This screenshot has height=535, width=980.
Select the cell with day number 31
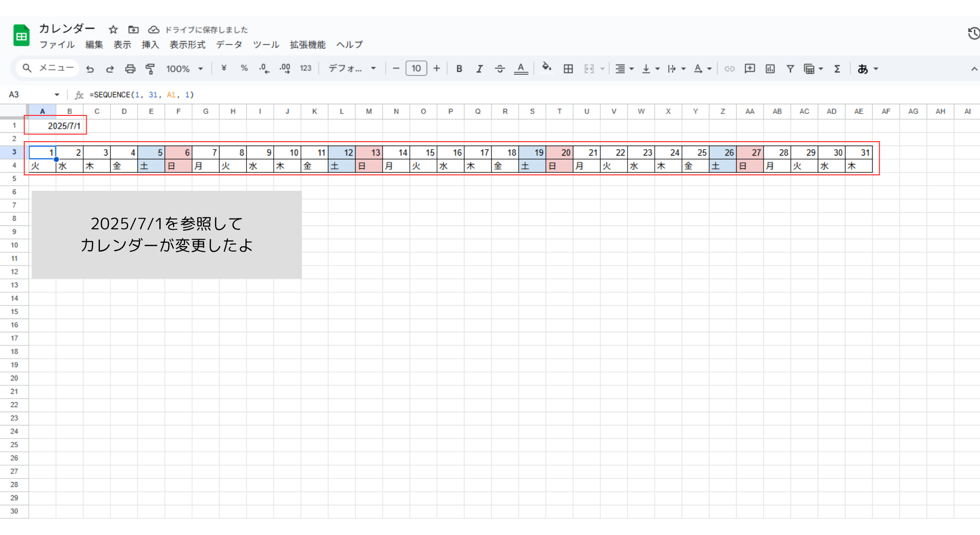click(x=859, y=153)
